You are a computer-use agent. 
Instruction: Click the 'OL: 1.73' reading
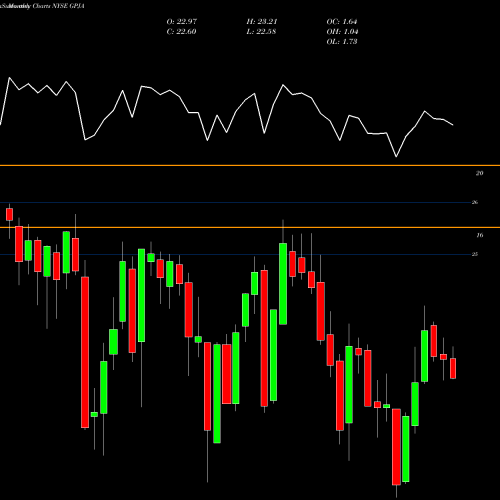click(x=342, y=42)
